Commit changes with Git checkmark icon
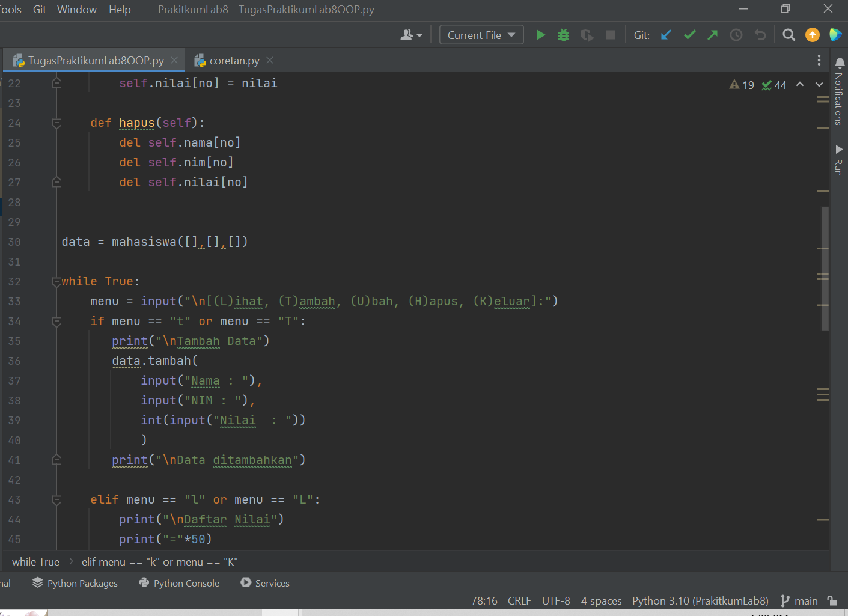Image resolution: width=848 pixels, height=616 pixels. pyautogui.click(x=689, y=35)
